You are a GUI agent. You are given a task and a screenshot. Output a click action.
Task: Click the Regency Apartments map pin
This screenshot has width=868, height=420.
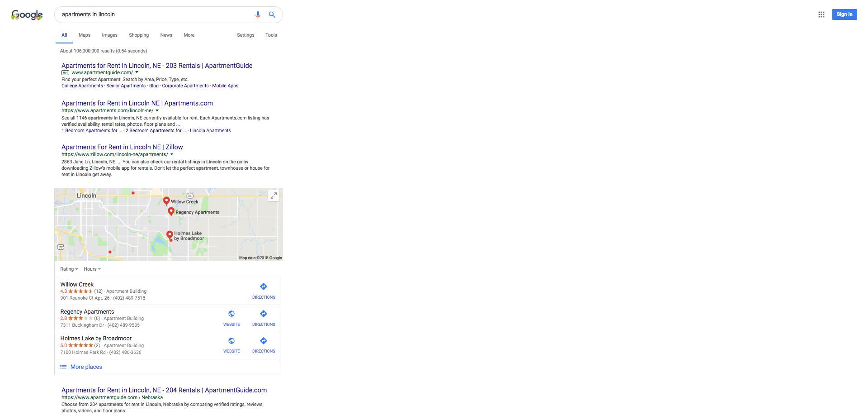pos(171,211)
